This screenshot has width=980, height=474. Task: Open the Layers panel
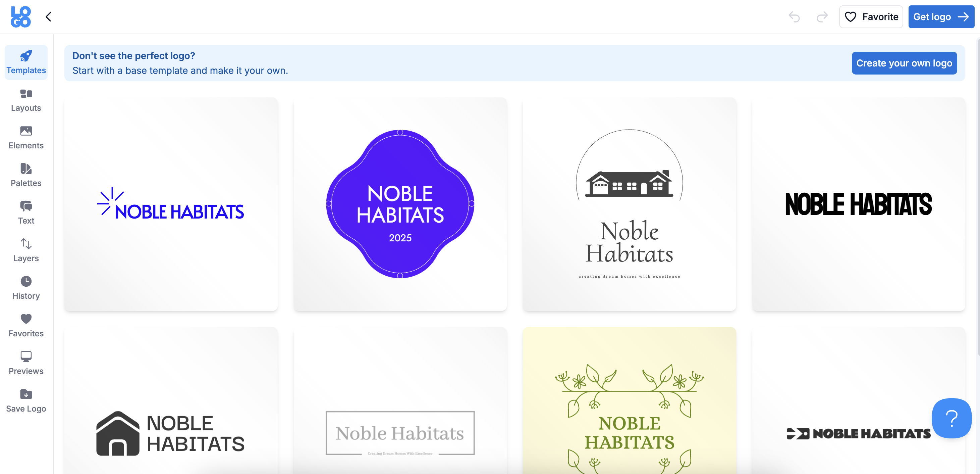coord(26,250)
